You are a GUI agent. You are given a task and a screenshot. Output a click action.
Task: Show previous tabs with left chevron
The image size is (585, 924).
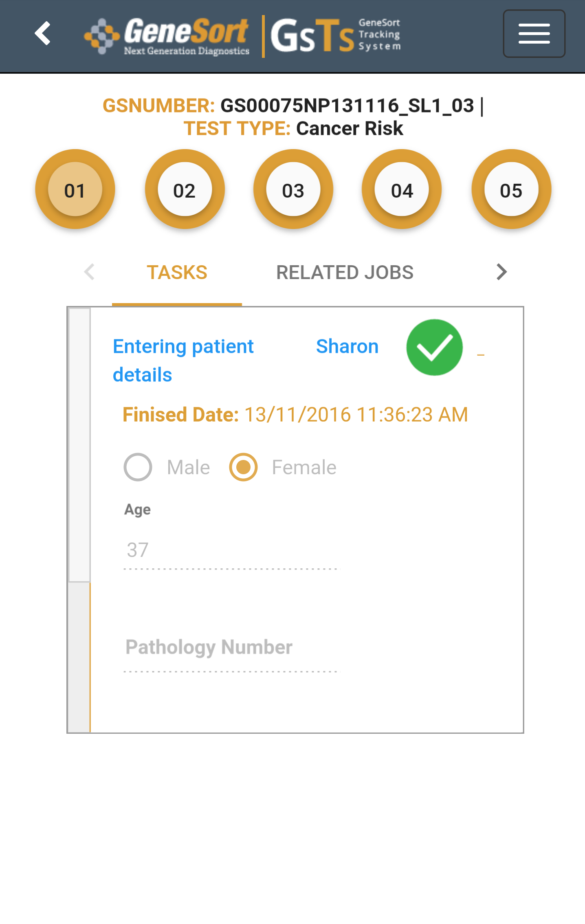coord(89,272)
